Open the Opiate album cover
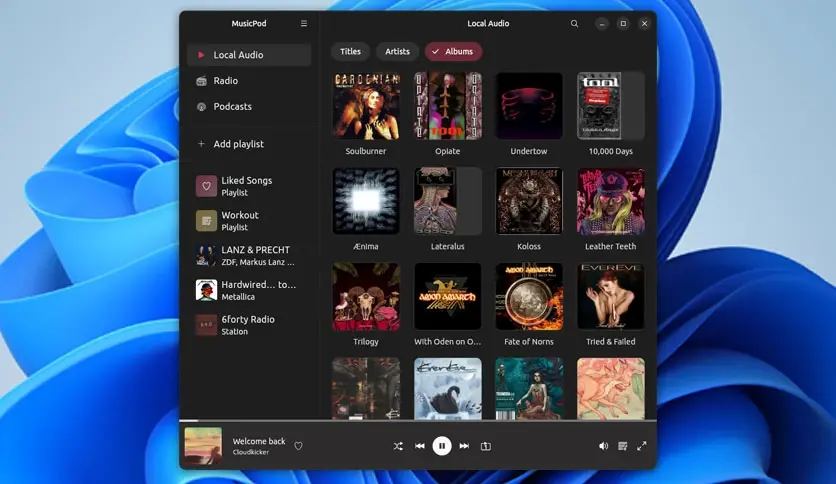Image resolution: width=836 pixels, height=484 pixels. [x=448, y=106]
